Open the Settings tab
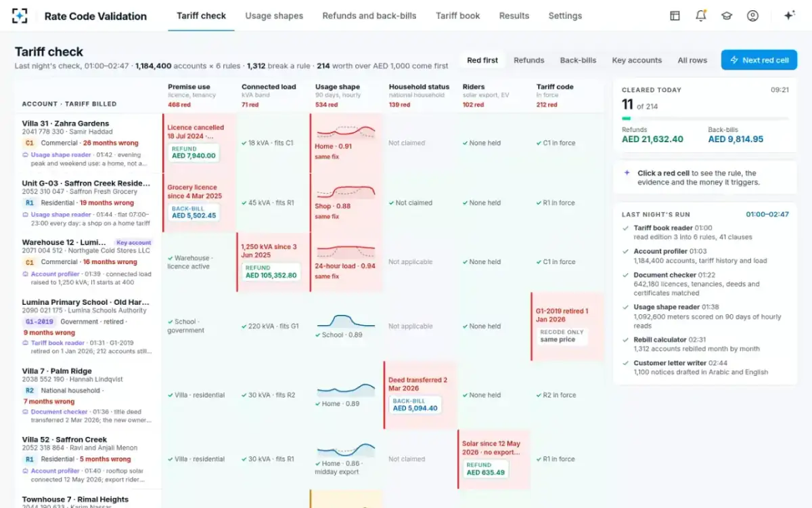The image size is (812, 508). (565, 16)
